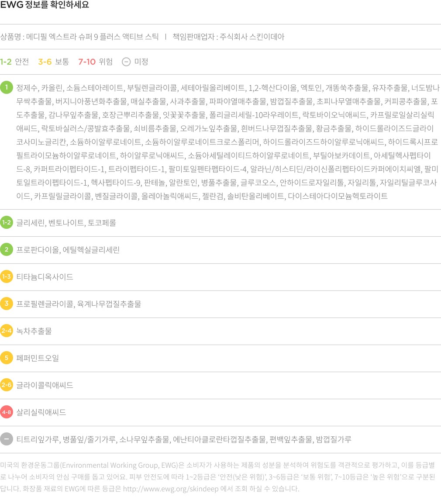Click the yellow grade 3 badge
The height and width of the screenshot is (504, 441).
[7, 304]
